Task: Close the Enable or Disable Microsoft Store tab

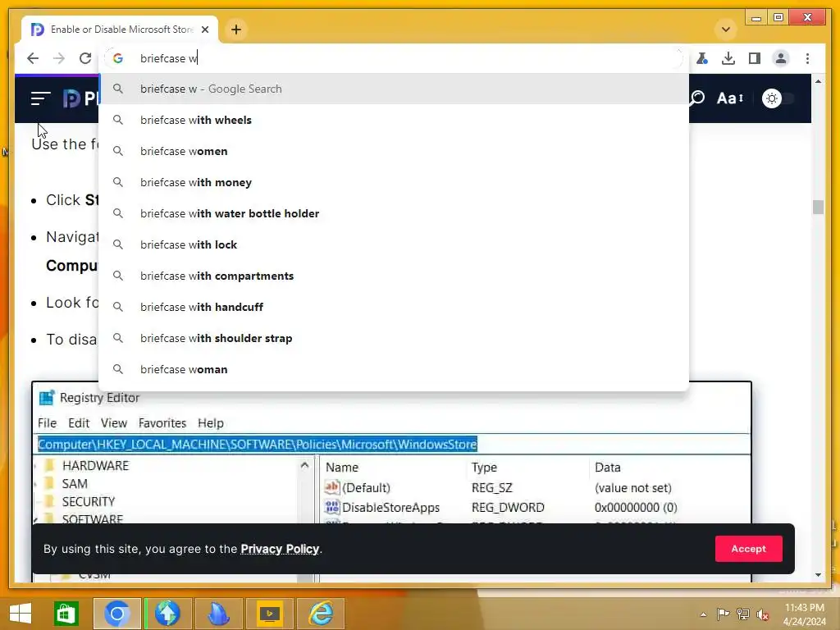Action: [205, 30]
